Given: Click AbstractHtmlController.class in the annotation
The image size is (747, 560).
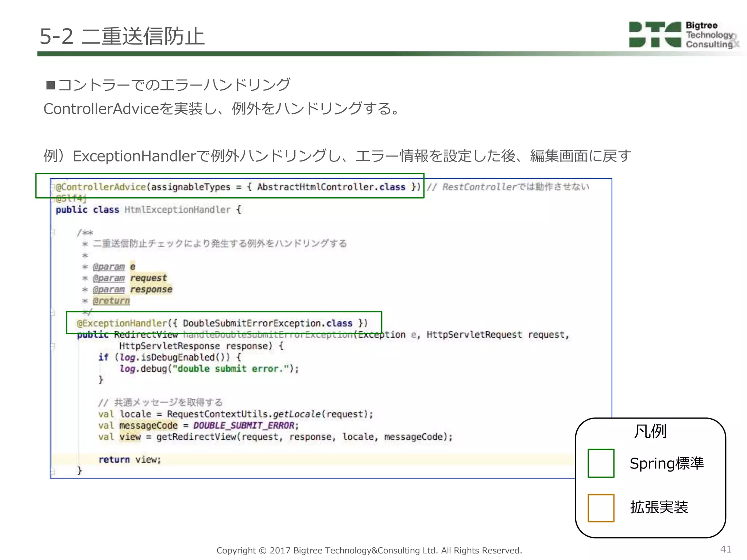Looking at the screenshot, I should [331, 187].
